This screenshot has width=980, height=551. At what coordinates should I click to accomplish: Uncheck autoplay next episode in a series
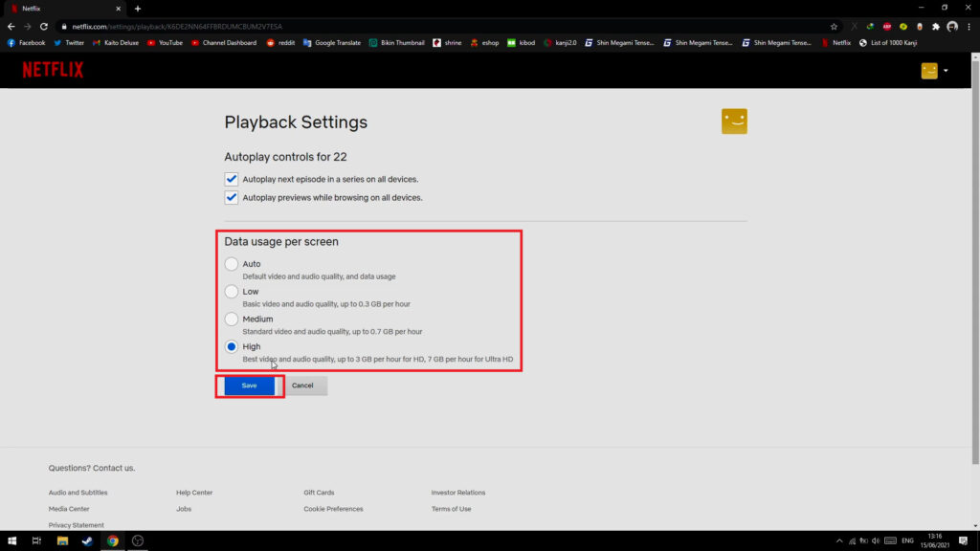click(x=231, y=178)
